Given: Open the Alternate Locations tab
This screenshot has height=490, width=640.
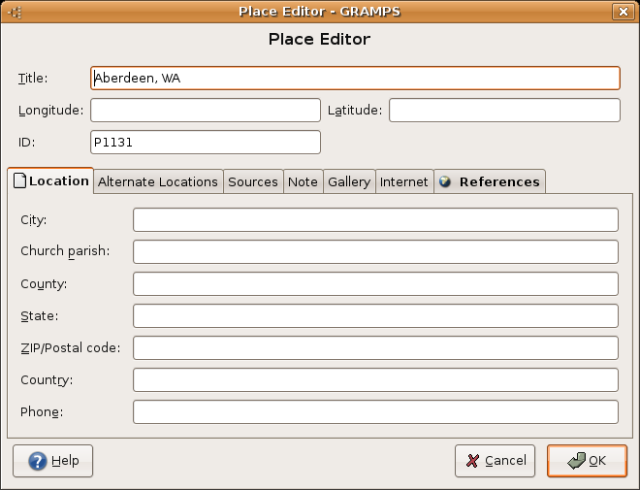Looking at the screenshot, I should point(157,182).
